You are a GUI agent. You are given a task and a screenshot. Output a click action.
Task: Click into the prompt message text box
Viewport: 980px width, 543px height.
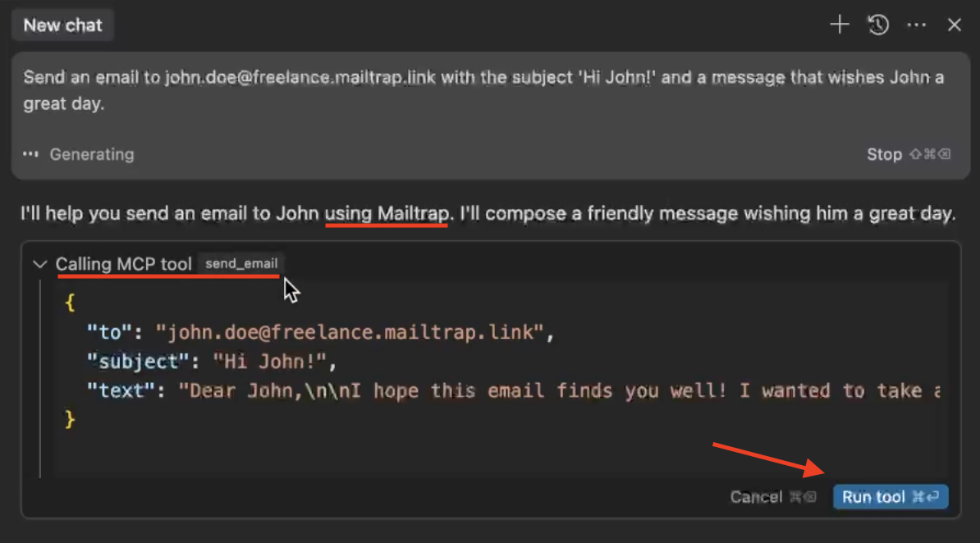click(484, 91)
